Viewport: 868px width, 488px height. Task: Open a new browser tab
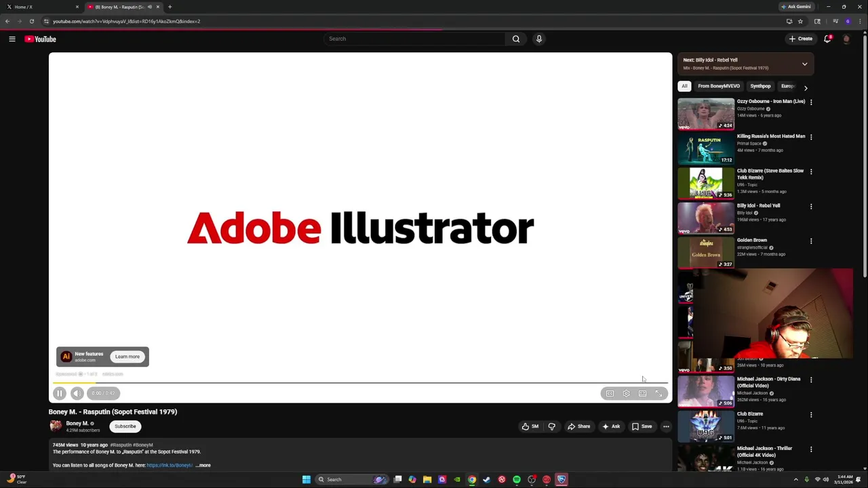tap(170, 7)
